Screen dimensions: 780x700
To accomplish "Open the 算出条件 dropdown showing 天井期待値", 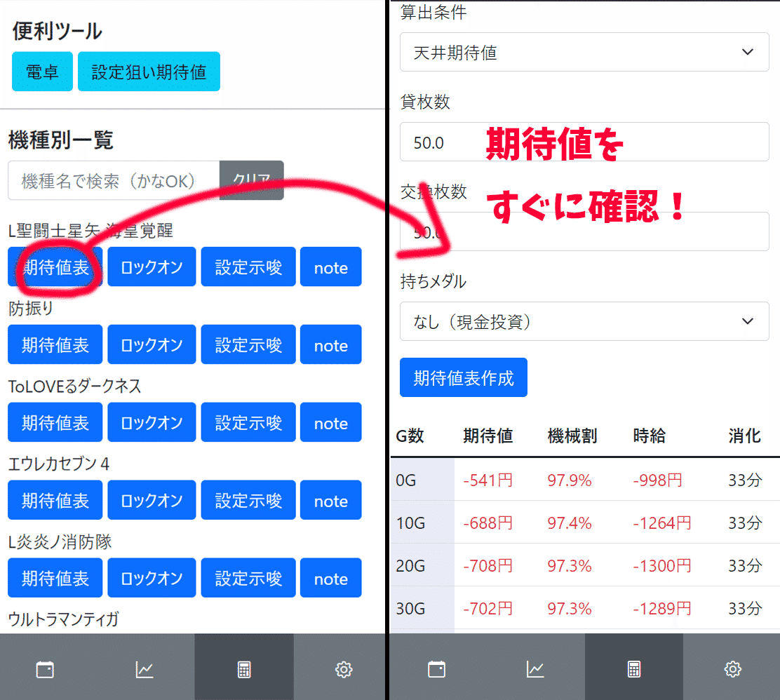I will pyautogui.click(x=584, y=52).
